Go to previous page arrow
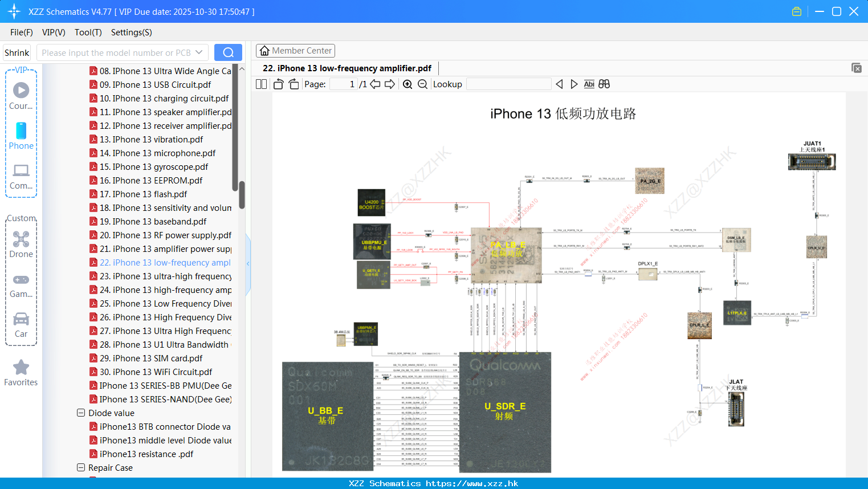The width and height of the screenshot is (868, 489). [x=375, y=84]
